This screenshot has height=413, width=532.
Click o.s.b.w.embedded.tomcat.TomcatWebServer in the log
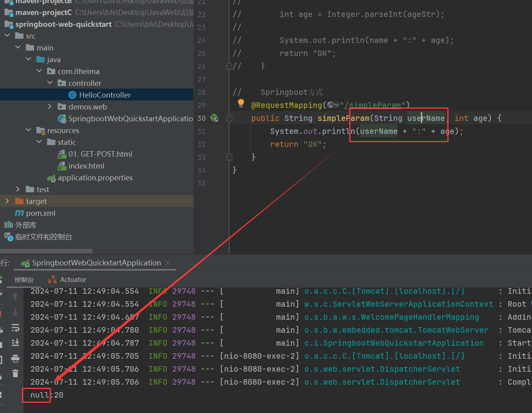[x=396, y=330]
